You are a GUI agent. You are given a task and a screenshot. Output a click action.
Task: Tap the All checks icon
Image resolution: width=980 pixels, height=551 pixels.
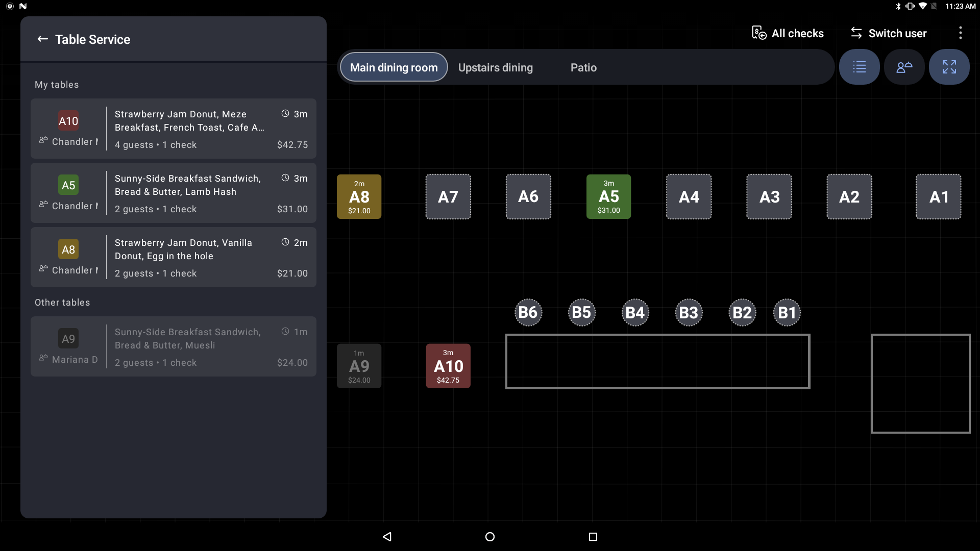(x=759, y=33)
